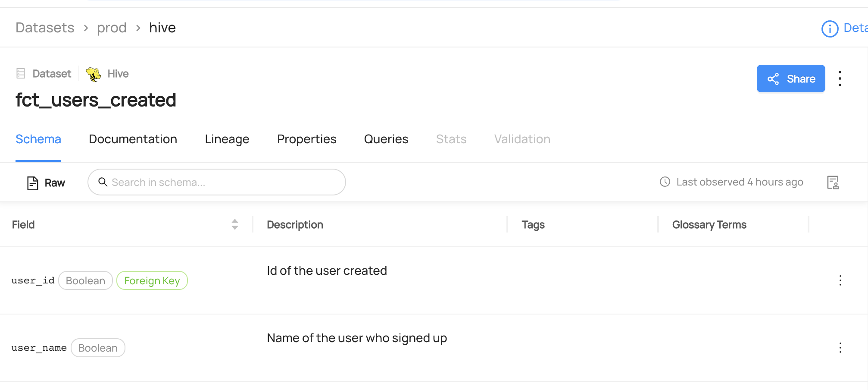Navigate to Datasets breadcrumb
The image size is (868, 390).
[45, 28]
